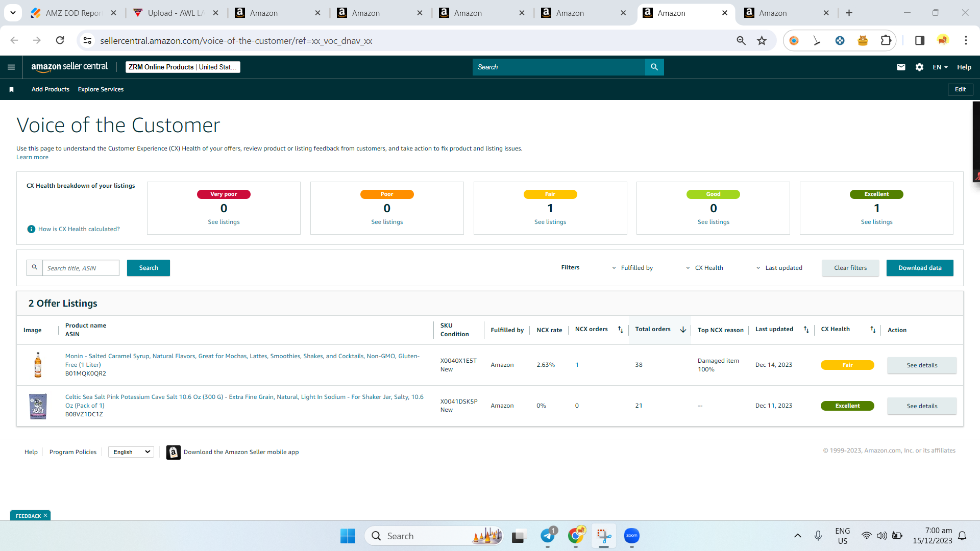Image resolution: width=980 pixels, height=551 pixels.
Task: Open Snipping Tool from the taskbar
Action: pyautogui.click(x=604, y=536)
